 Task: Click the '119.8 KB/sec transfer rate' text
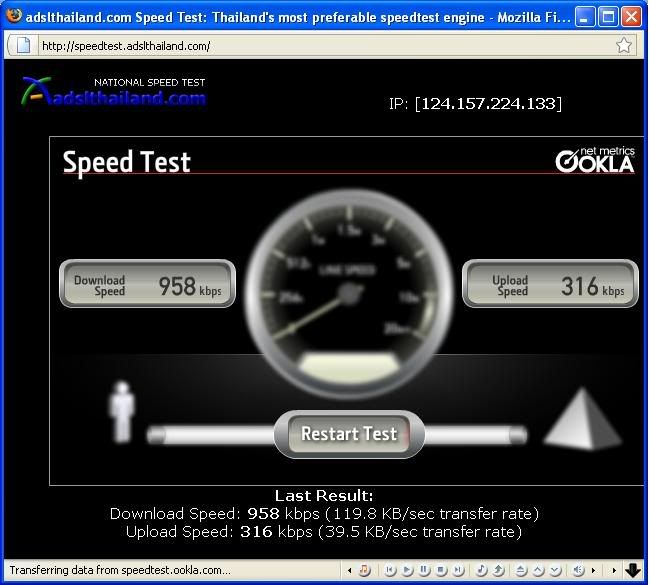[x=432, y=514]
